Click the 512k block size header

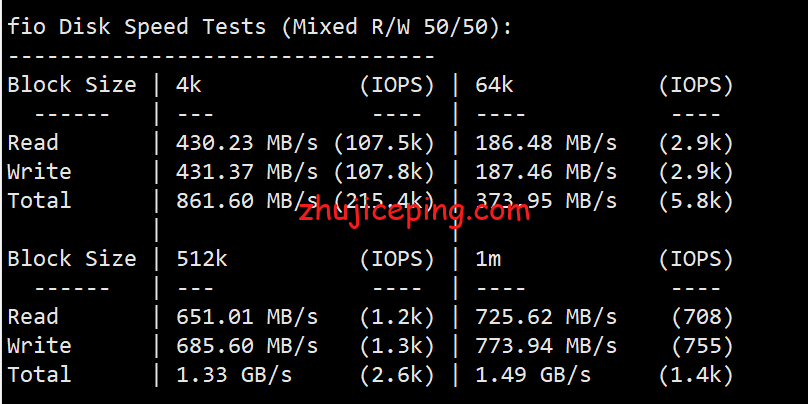click(x=201, y=259)
